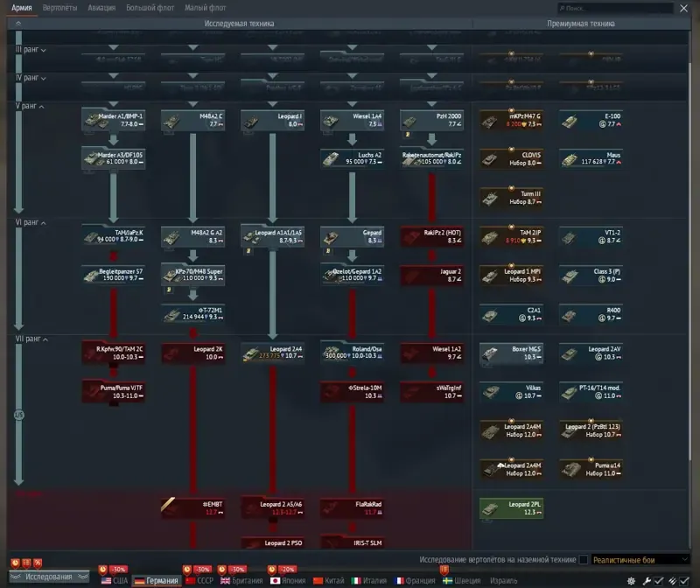Select the EMBT locked vehicle tile
The width and height of the screenshot is (700, 588).
pos(192,508)
